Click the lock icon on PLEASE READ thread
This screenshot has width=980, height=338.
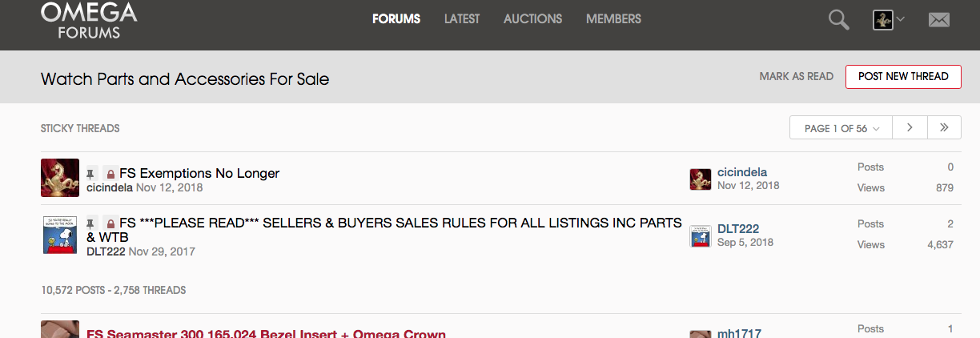click(x=110, y=223)
